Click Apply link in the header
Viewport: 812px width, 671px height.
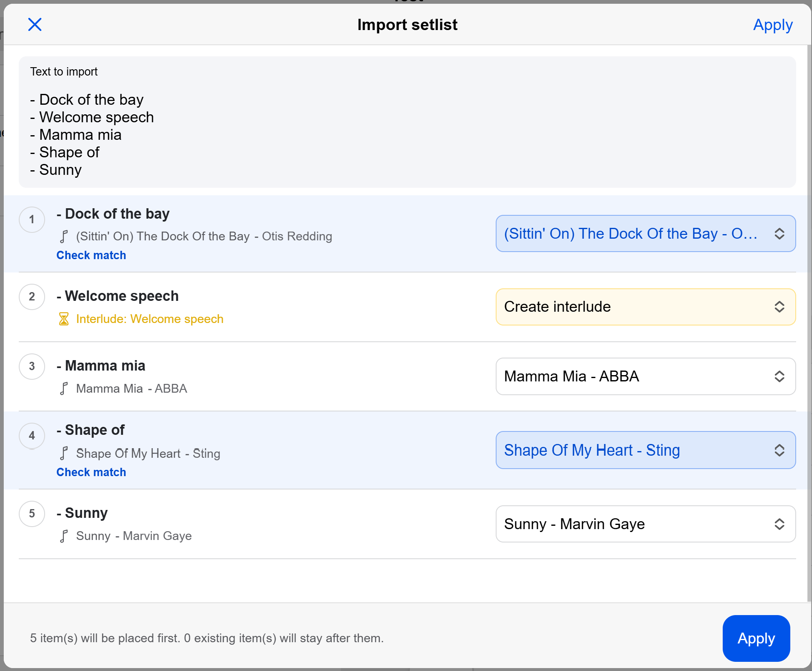click(773, 25)
